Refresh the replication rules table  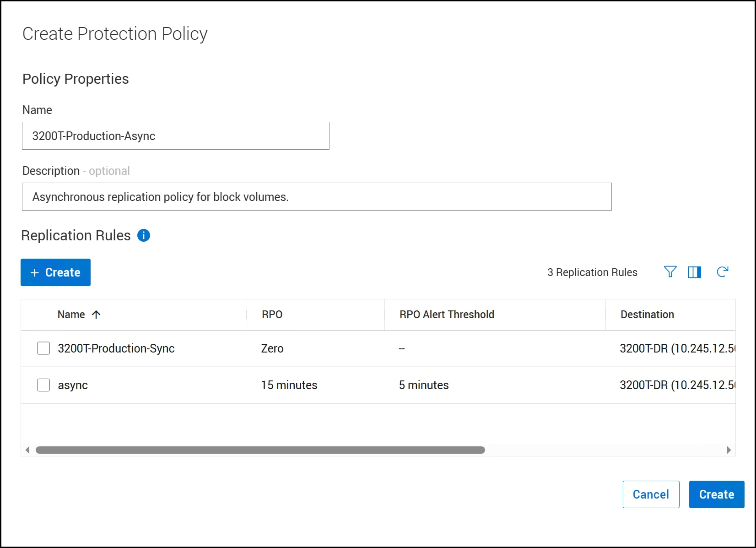tap(723, 272)
